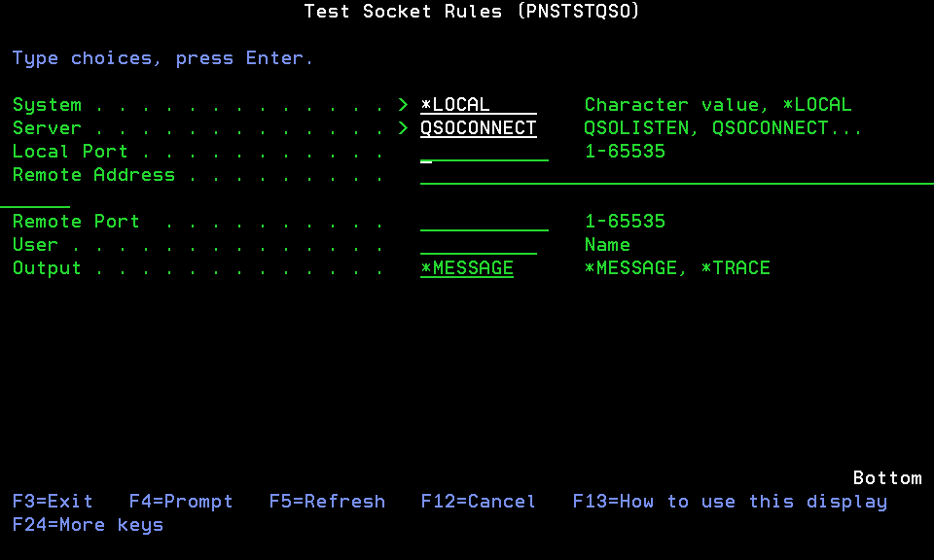Click the 'Character value, *LOCAL' hint text
Image resolution: width=934 pixels, height=560 pixels.
(717, 105)
